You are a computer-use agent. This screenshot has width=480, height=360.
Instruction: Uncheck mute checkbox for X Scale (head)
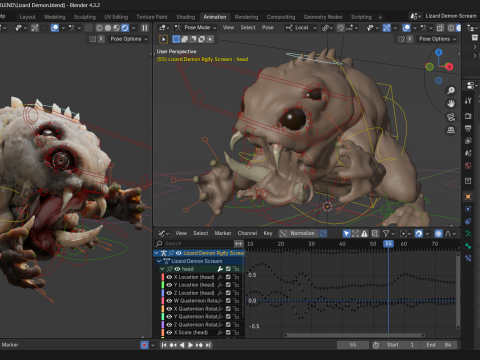point(228,332)
